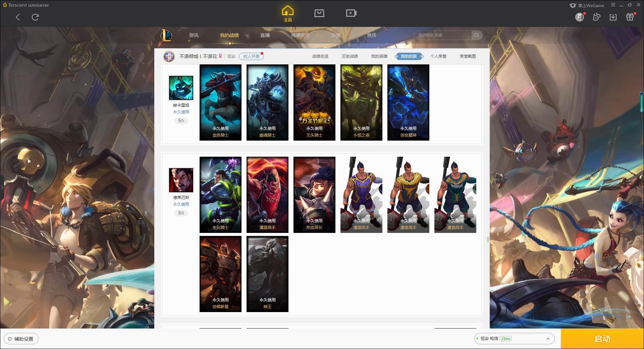644x349 pixels.
Task: Refresh the page with reload icon
Action: click(x=35, y=17)
